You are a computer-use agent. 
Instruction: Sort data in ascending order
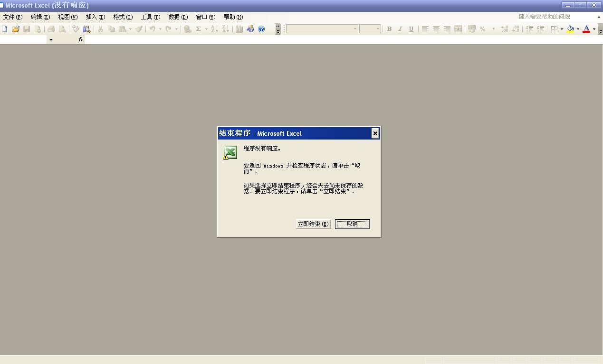coord(214,28)
